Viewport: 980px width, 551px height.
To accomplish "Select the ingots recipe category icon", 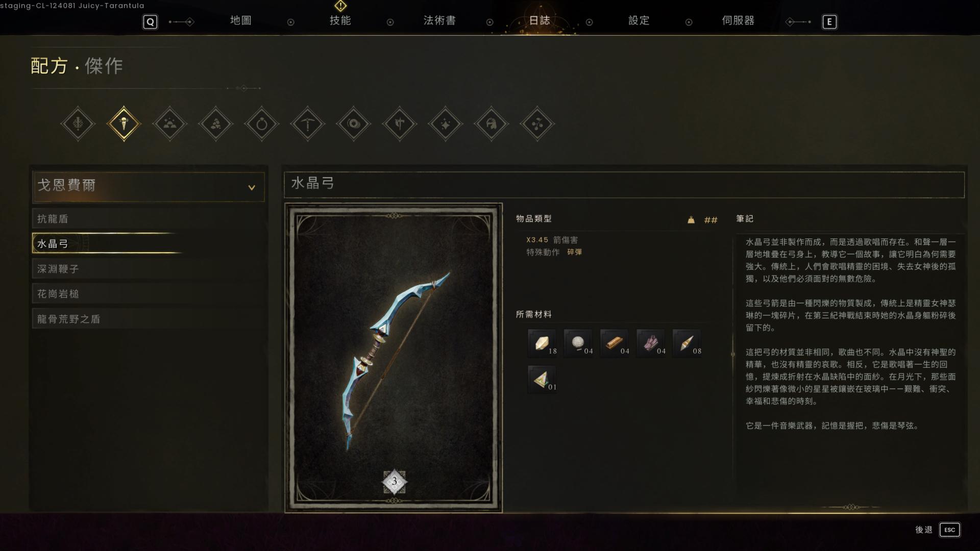I will coord(169,123).
